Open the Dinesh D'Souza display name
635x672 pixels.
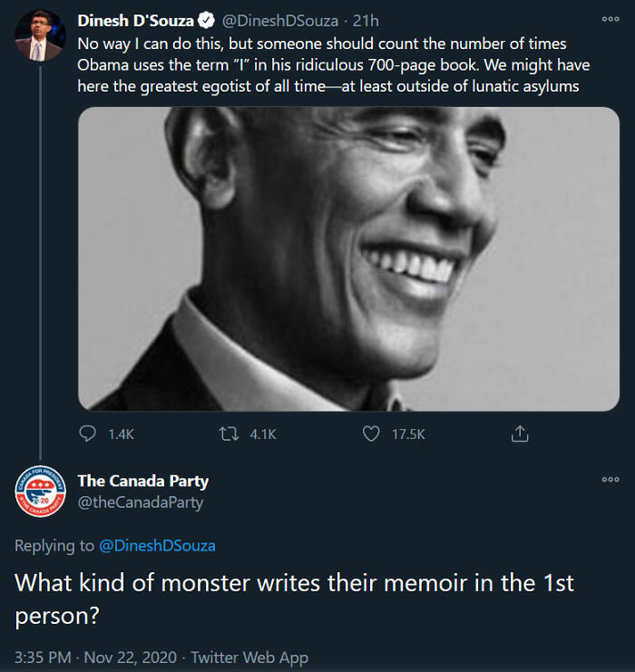[x=135, y=20]
